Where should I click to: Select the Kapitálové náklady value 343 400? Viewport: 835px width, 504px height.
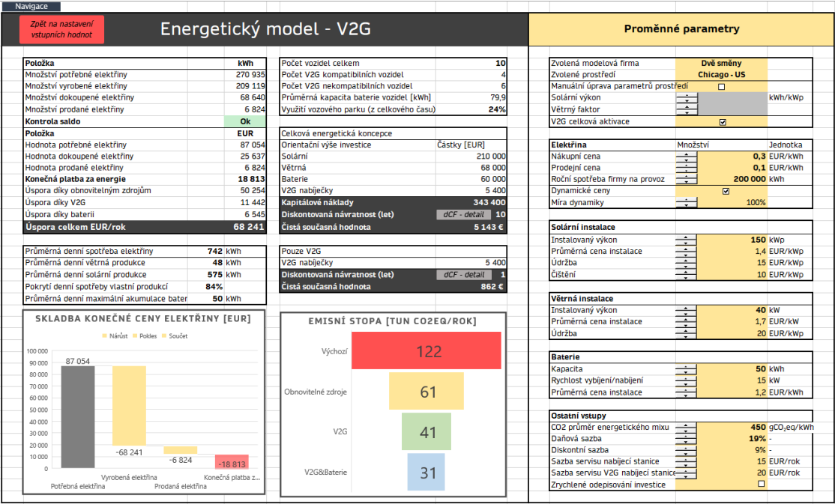coord(489,202)
